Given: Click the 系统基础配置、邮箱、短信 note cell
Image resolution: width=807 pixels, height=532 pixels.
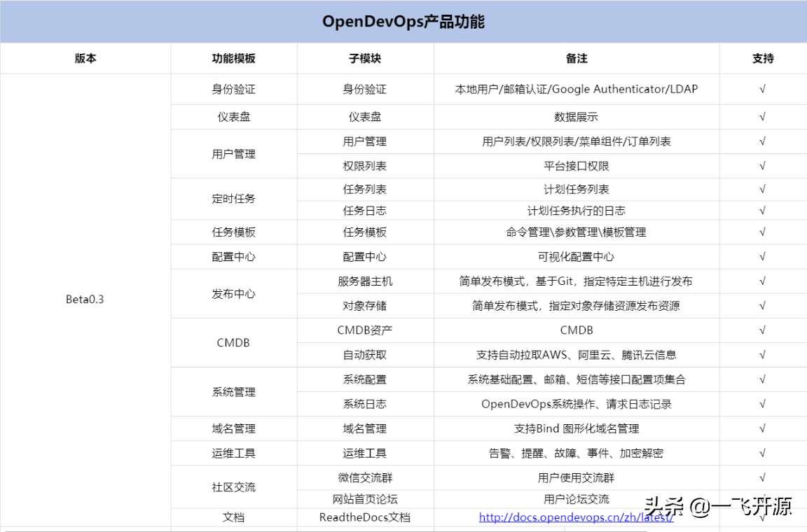Looking at the screenshot, I should [x=577, y=379].
